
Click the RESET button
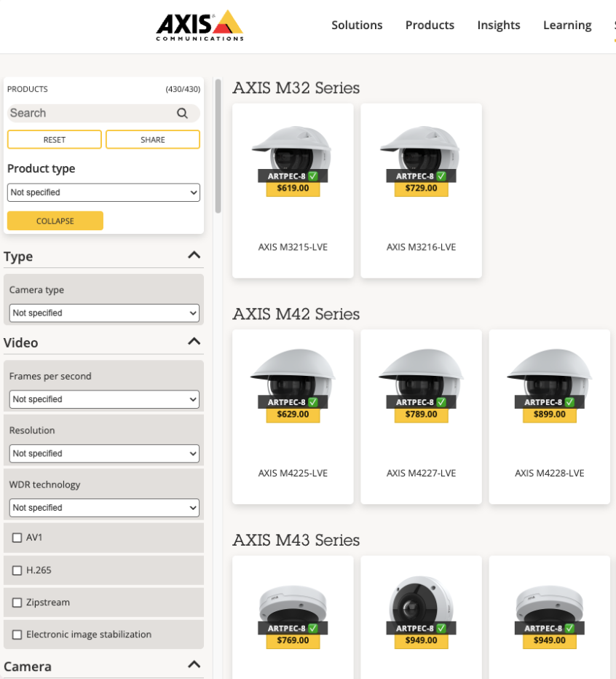55,139
